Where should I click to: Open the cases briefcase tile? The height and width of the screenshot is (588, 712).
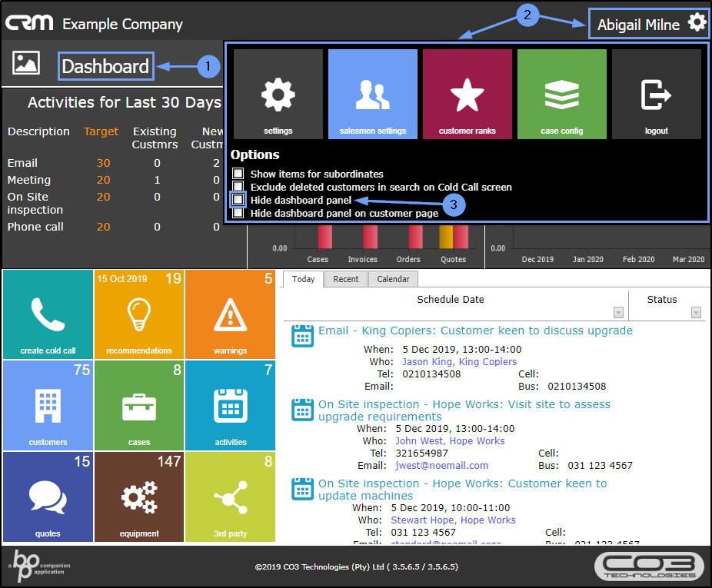[x=139, y=406]
